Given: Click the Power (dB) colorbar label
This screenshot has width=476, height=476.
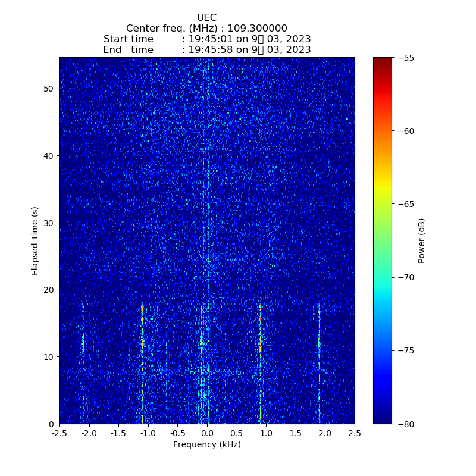Looking at the screenshot, I should [422, 240].
